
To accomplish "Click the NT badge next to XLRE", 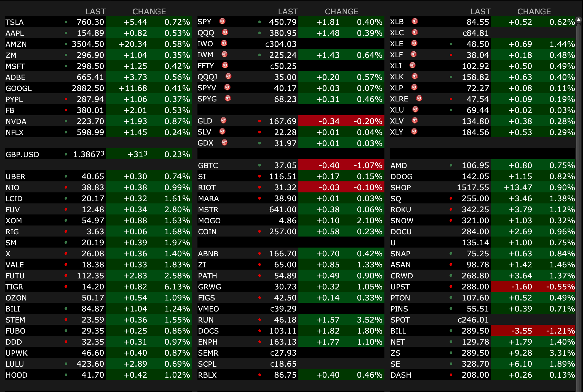I will pos(419,98).
